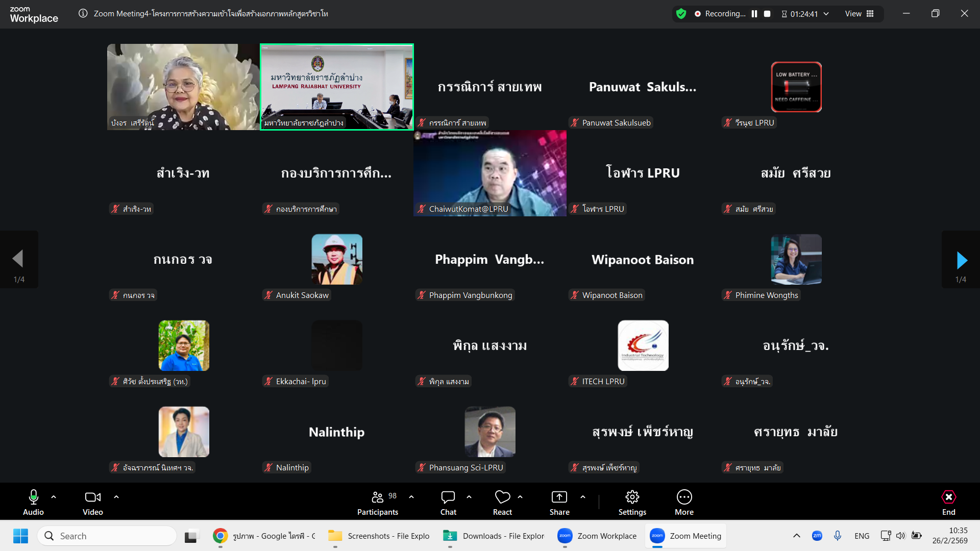Stop the recording
This screenshot has height=551, width=980.
coord(767,14)
